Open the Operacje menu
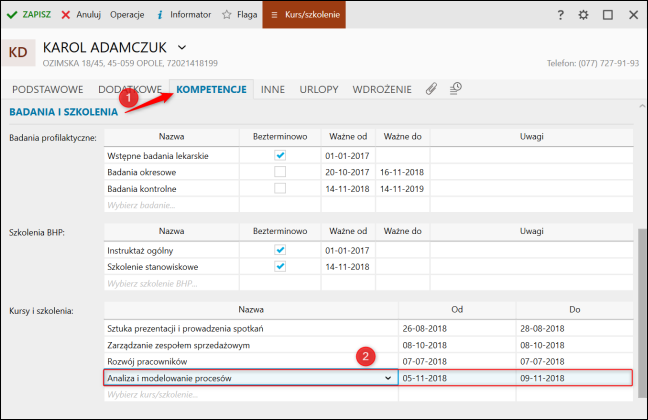Viewport: 648px width, 420px height. (x=127, y=15)
